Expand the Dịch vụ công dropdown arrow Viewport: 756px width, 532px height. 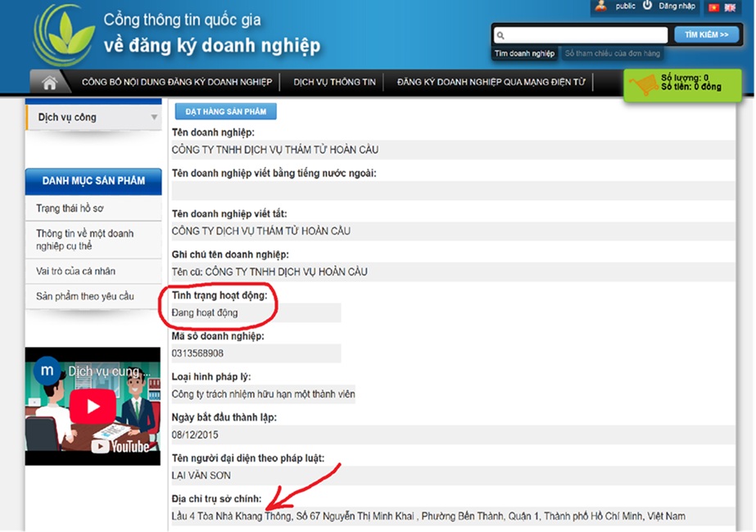click(154, 118)
